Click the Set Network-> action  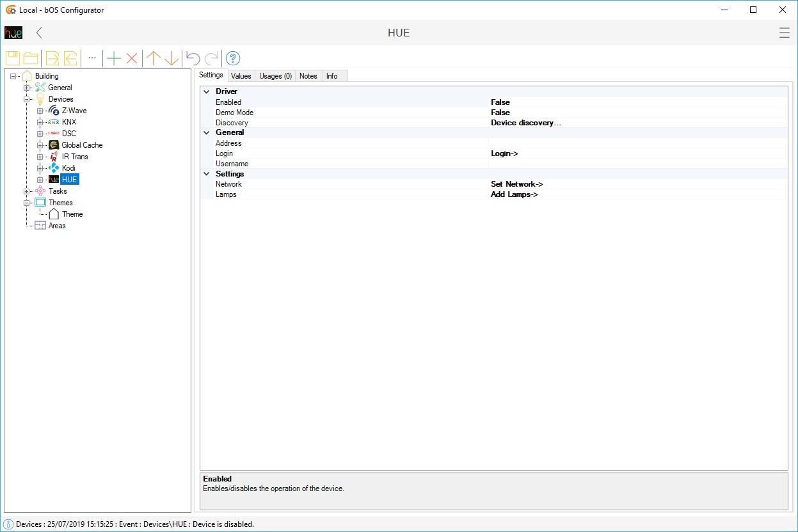(517, 184)
